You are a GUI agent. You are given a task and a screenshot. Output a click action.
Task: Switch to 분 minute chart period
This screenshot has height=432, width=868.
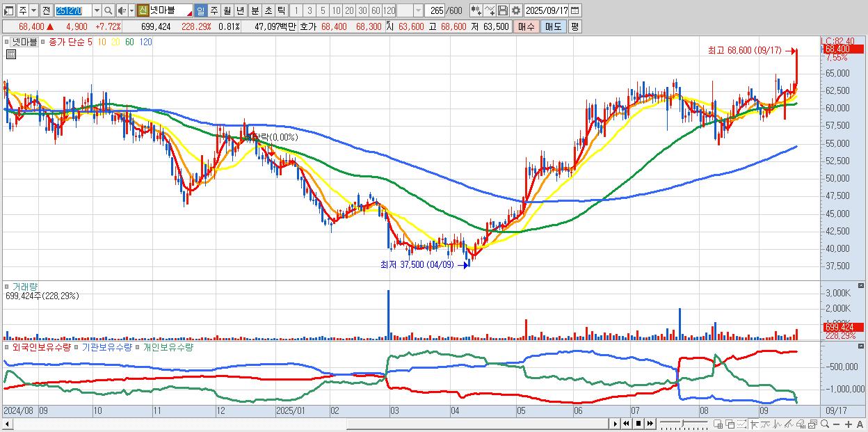(x=255, y=10)
